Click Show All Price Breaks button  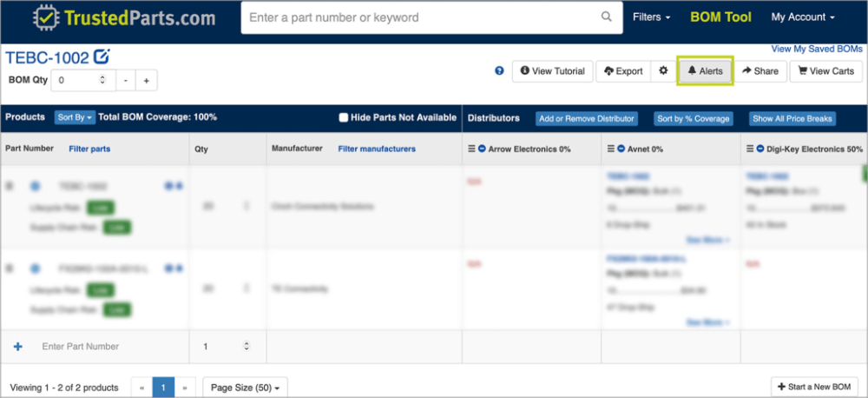pyautogui.click(x=792, y=118)
